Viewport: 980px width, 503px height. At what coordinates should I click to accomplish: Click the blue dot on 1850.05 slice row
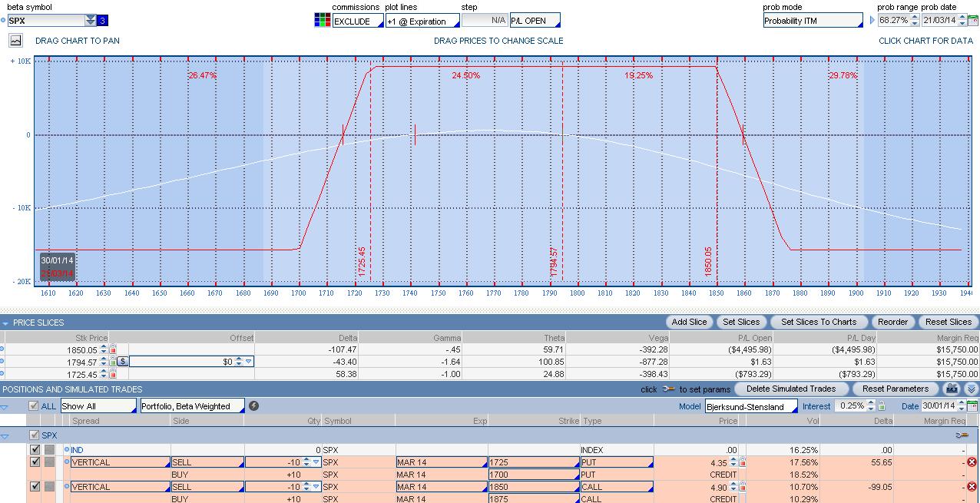click(x=2, y=349)
